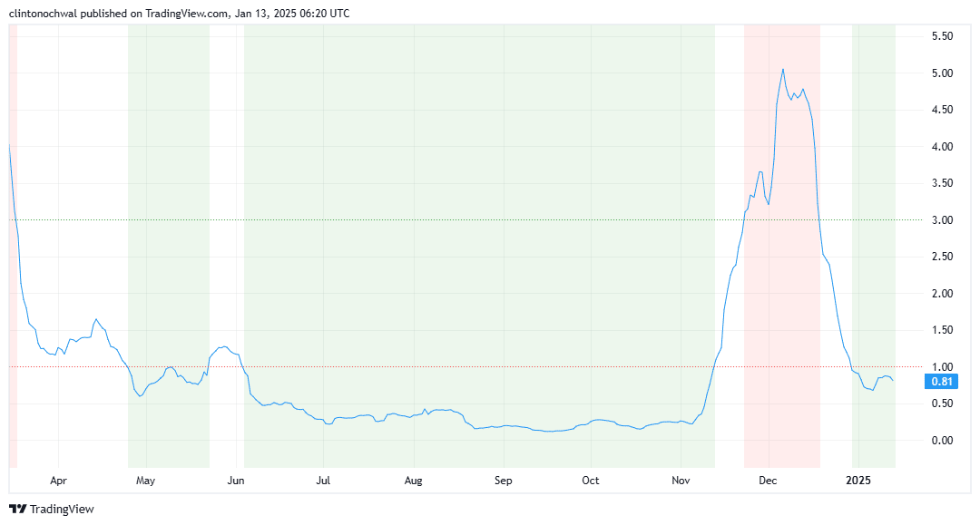
Task: Click the TradingView logo icon
Action: click(x=17, y=510)
